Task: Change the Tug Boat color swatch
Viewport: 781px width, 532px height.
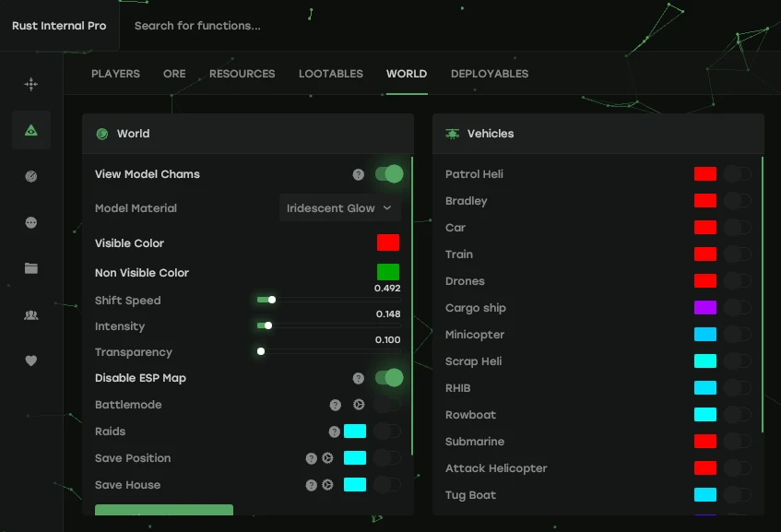Action: (x=705, y=494)
